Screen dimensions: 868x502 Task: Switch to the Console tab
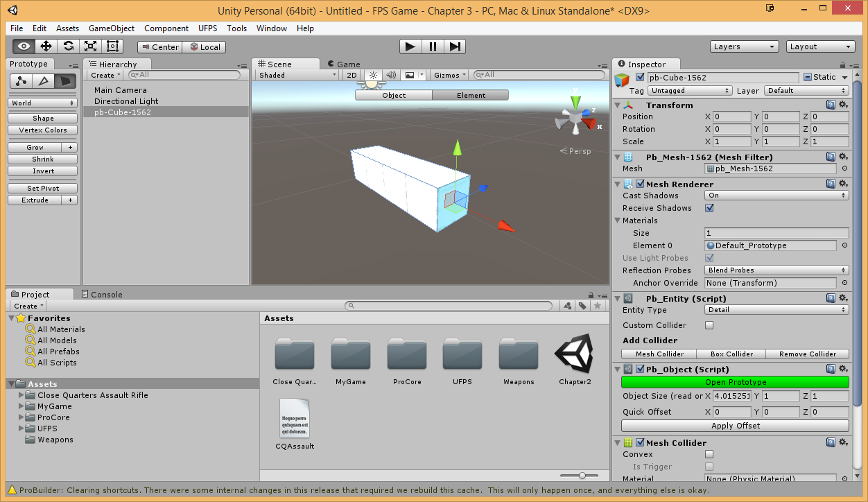point(102,294)
